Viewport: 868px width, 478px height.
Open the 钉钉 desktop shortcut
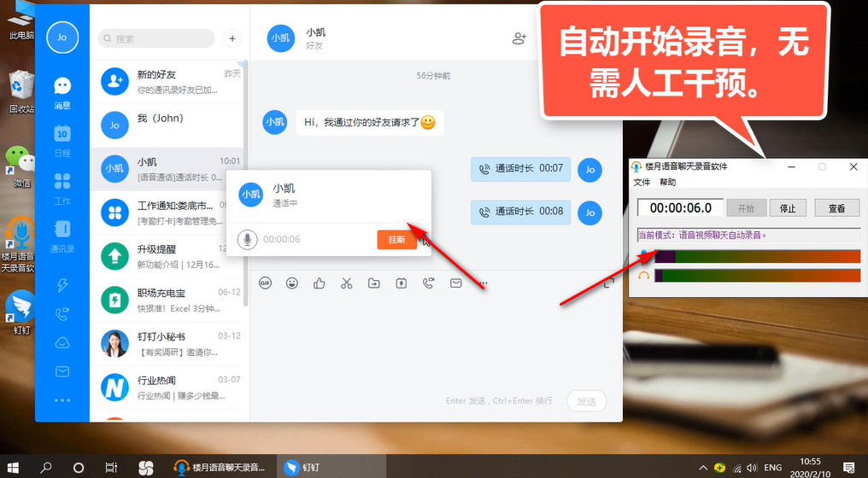coord(20,312)
